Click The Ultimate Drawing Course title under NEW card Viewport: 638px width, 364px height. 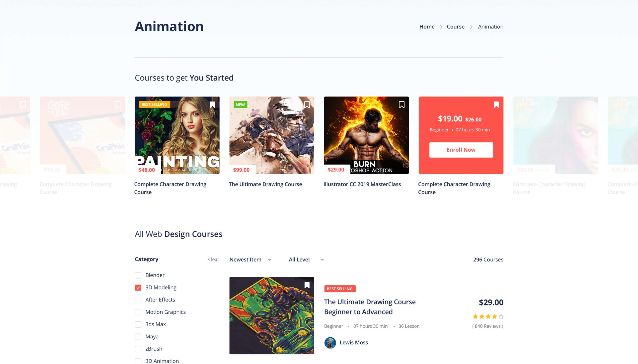265,184
